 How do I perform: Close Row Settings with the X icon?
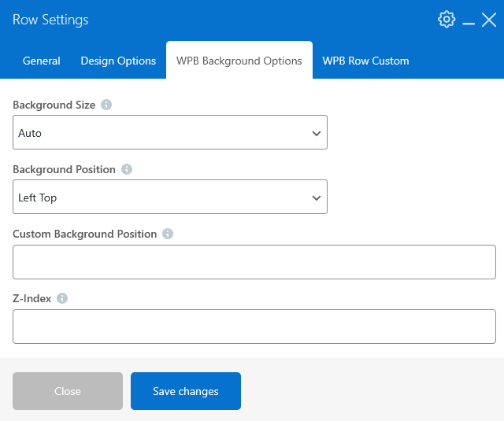click(489, 20)
